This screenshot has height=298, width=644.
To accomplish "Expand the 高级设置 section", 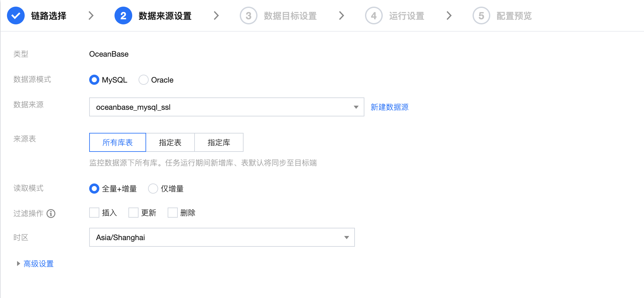I will [x=38, y=264].
